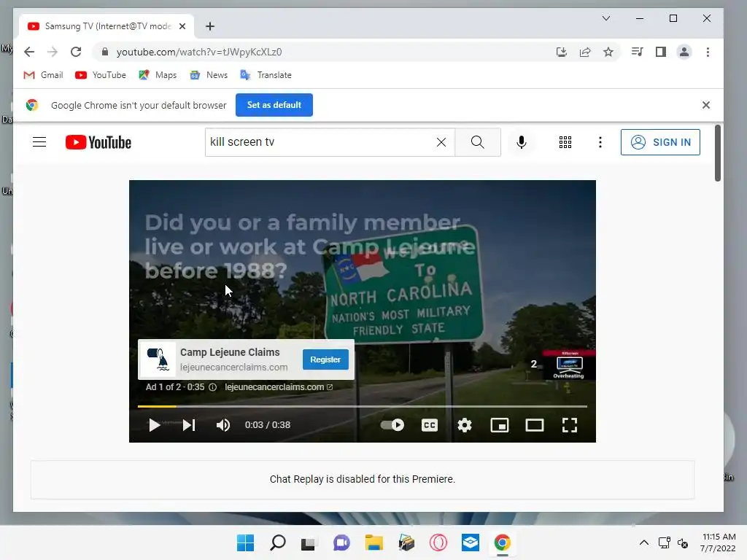Open Chrome side panel
The height and width of the screenshot is (560, 747).
coord(660,52)
